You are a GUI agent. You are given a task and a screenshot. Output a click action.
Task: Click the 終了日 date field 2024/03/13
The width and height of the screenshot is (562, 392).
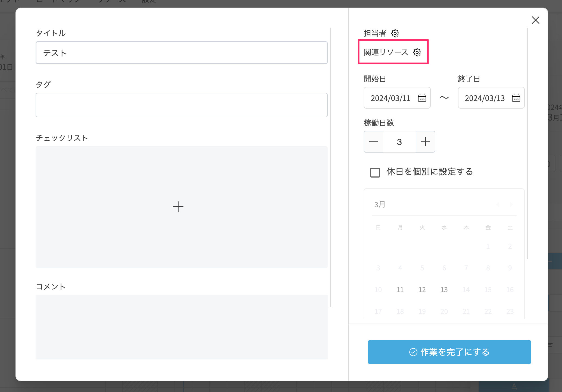tap(484, 98)
